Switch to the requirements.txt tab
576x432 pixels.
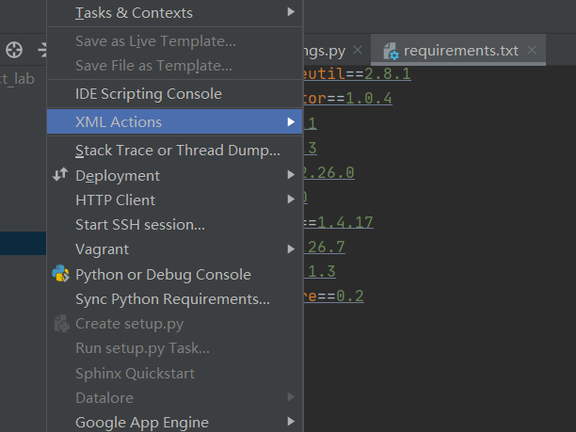point(458,50)
